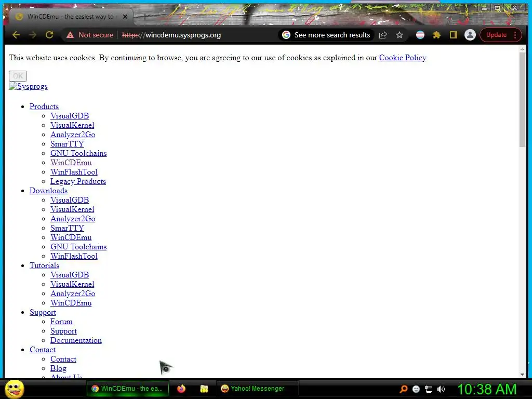Image resolution: width=532 pixels, height=399 pixels.
Task: Open the Legacy Products link
Action: point(78,181)
